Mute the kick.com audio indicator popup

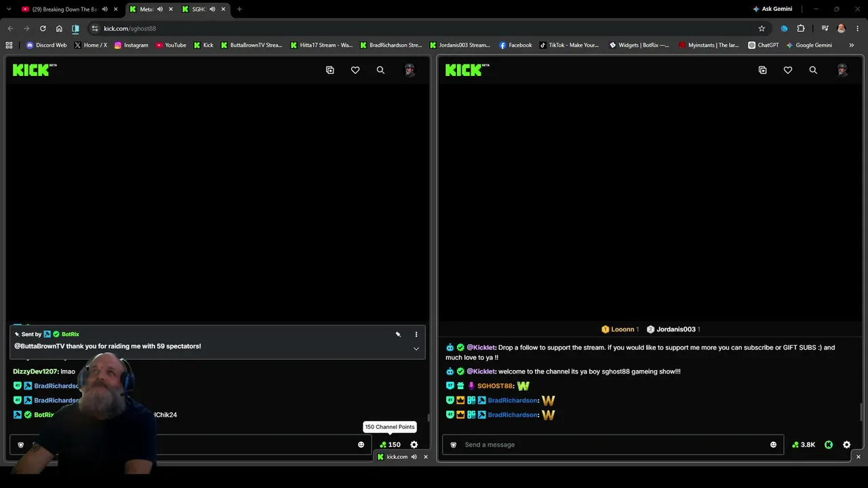tap(414, 457)
